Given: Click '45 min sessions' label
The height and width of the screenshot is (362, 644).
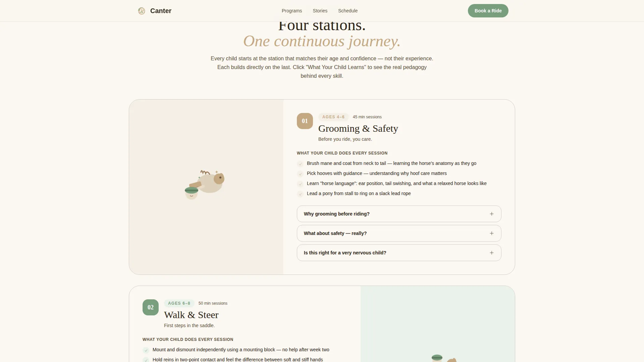Looking at the screenshot, I should point(367,117).
